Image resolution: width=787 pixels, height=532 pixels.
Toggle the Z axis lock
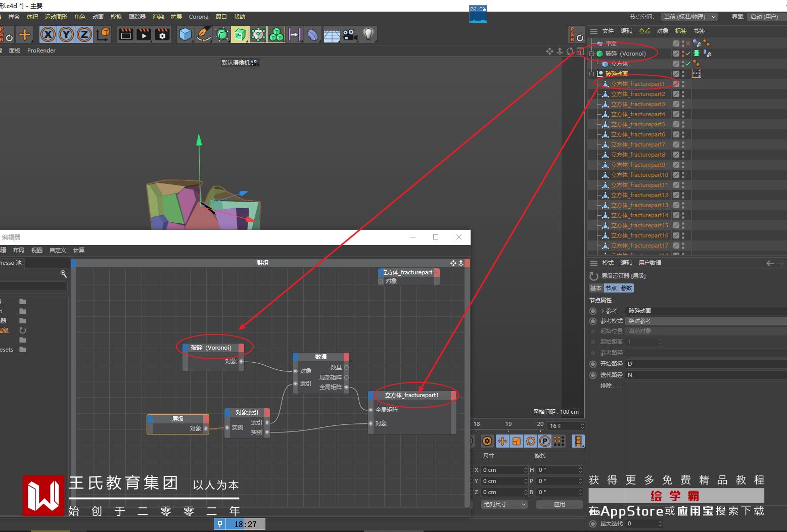pos(84,34)
